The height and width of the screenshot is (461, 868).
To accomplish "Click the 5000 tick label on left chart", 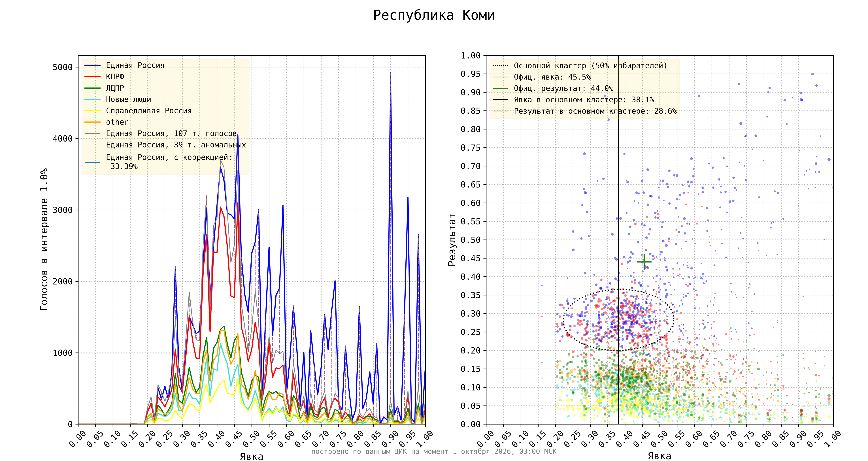I will pyautogui.click(x=63, y=67).
